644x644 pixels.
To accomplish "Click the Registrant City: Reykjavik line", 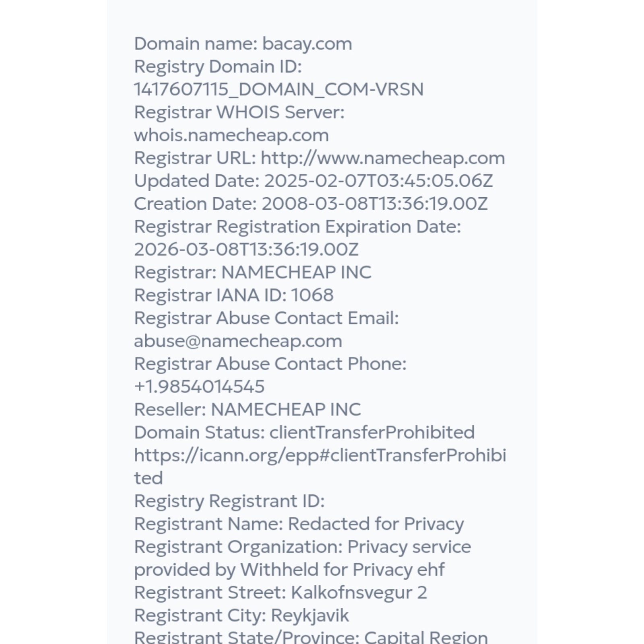I will [x=241, y=616].
